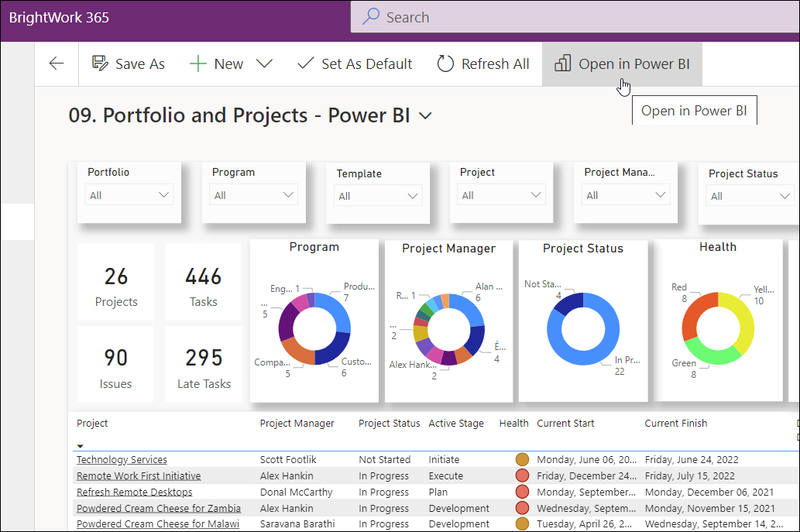Click the Active Stage column header

[x=456, y=424]
